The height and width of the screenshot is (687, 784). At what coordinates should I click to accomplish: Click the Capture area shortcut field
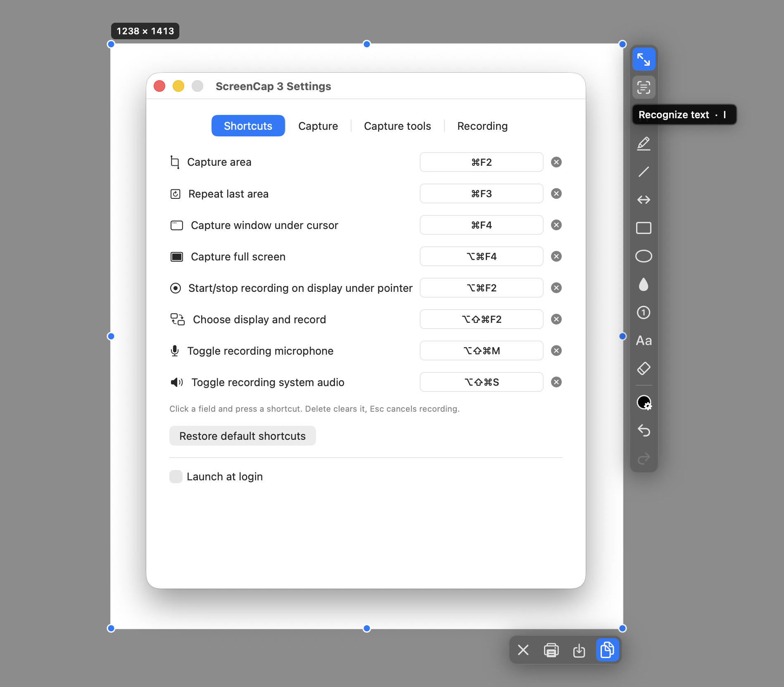482,162
